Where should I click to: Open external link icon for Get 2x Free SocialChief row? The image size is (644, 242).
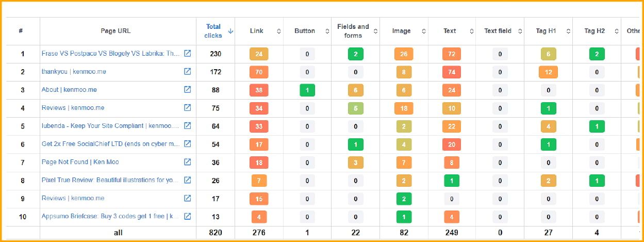(x=188, y=144)
